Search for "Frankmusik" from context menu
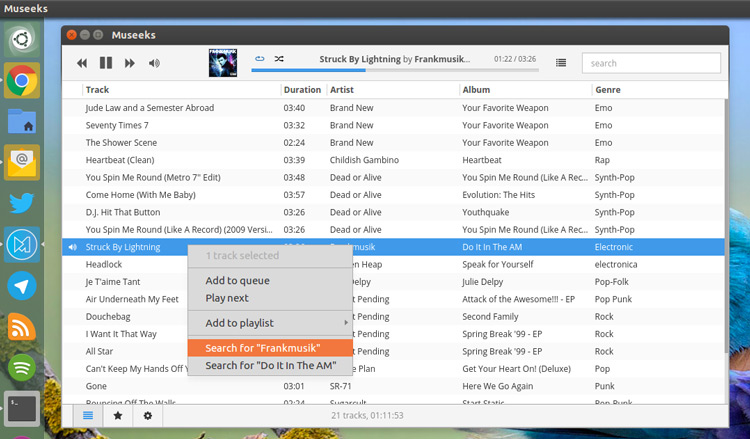The image size is (750, 439). click(x=263, y=348)
